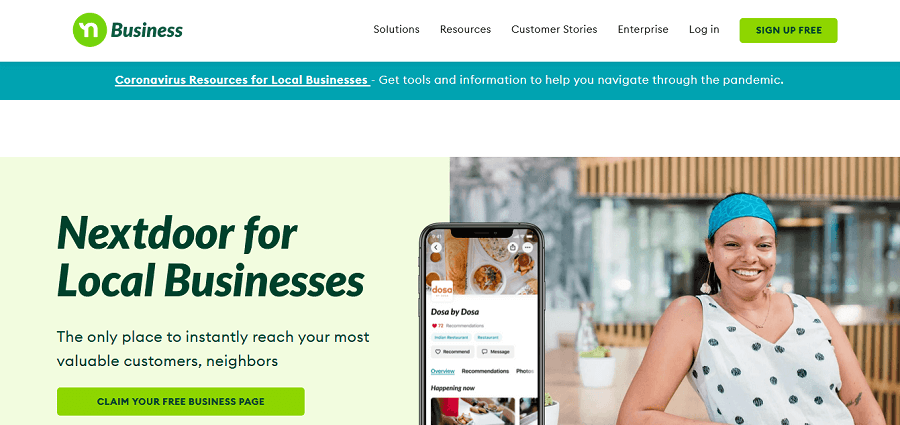Open the Happening now food photo
Viewport: 900px width, 425px height.
(x=473, y=411)
